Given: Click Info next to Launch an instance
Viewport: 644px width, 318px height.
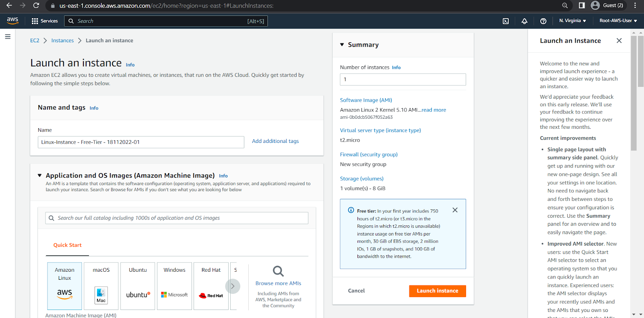Looking at the screenshot, I should [x=130, y=65].
